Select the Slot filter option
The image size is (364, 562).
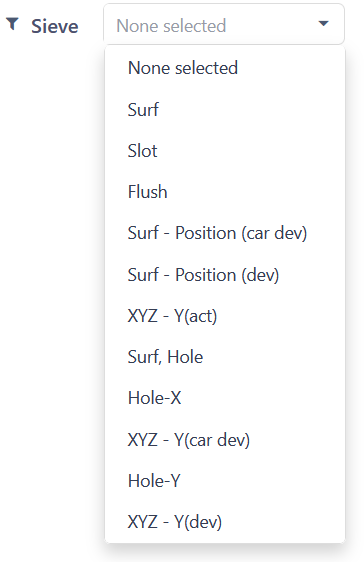(225, 151)
